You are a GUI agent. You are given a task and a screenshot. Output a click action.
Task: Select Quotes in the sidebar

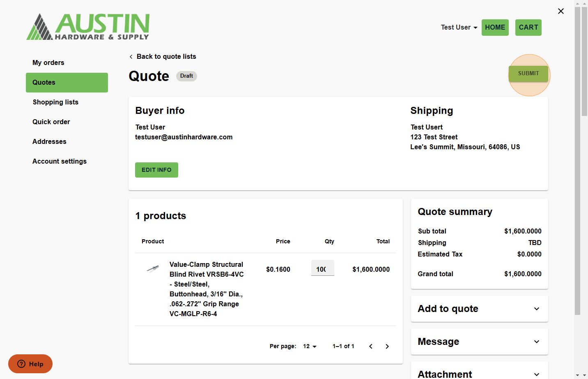tap(67, 83)
